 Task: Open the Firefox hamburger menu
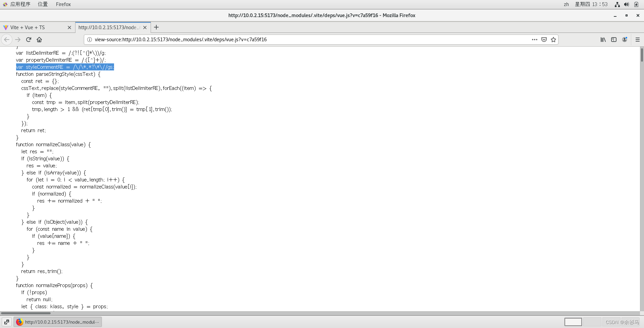(638, 40)
